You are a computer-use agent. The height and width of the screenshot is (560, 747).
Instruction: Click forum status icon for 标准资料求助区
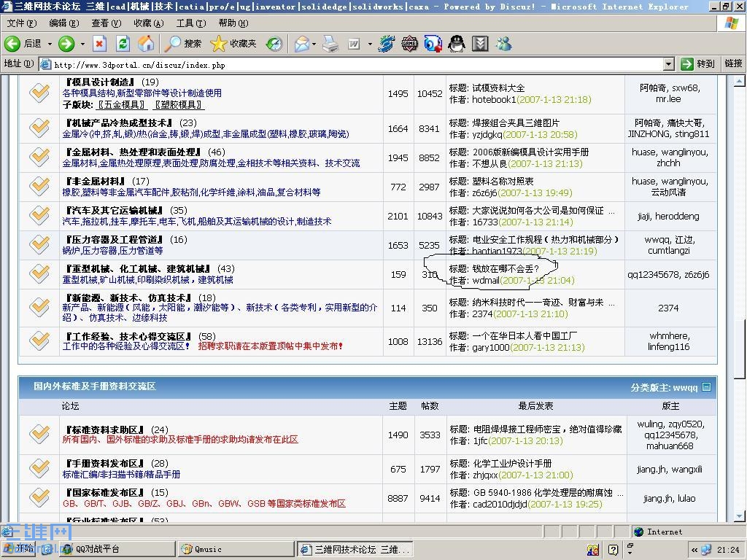coord(39,434)
